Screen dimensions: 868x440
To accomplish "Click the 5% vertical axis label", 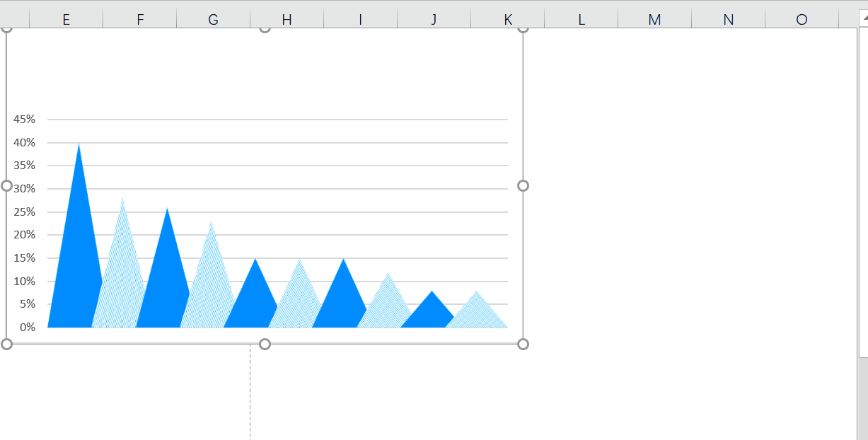I will 27,303.
